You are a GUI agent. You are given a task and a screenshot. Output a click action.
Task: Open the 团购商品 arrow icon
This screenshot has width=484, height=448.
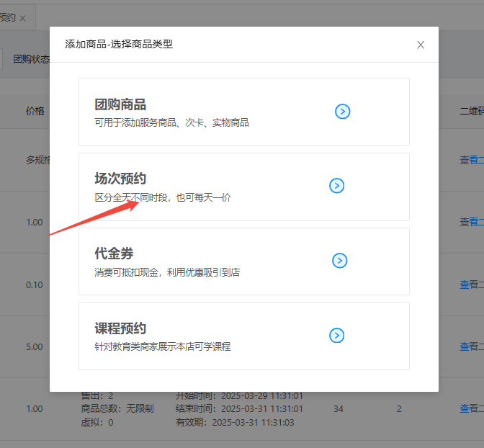tap(343, 112)
